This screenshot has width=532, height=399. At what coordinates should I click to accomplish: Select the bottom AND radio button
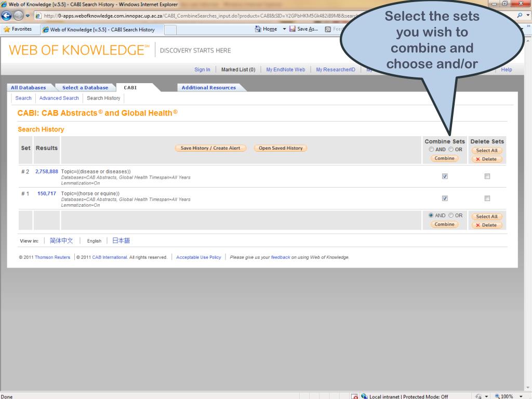tap(431, 216)
